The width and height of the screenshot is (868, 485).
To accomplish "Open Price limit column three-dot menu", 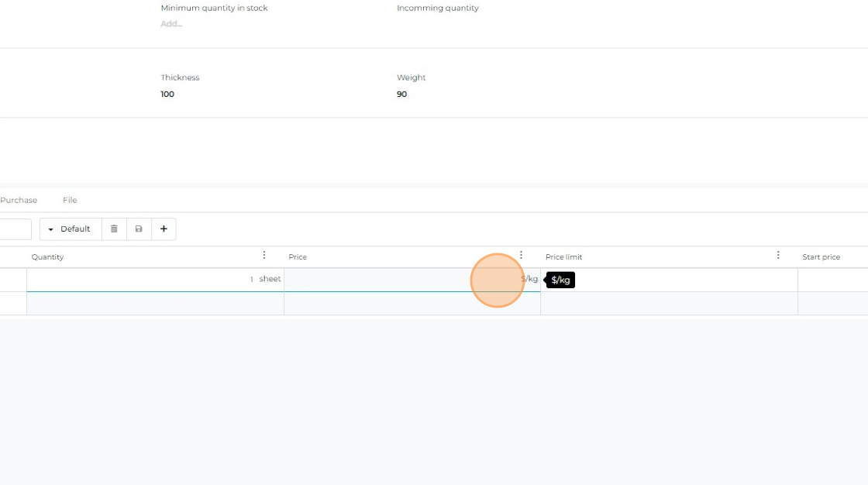I will coord(778,256).
